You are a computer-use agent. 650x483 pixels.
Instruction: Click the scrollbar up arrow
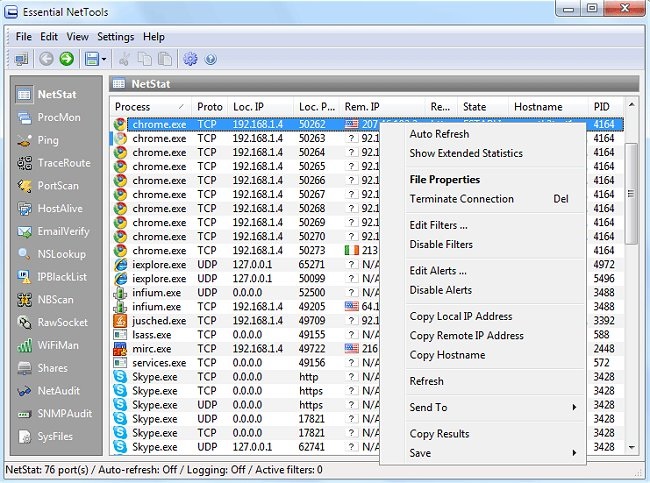click(x=631, y=104)
